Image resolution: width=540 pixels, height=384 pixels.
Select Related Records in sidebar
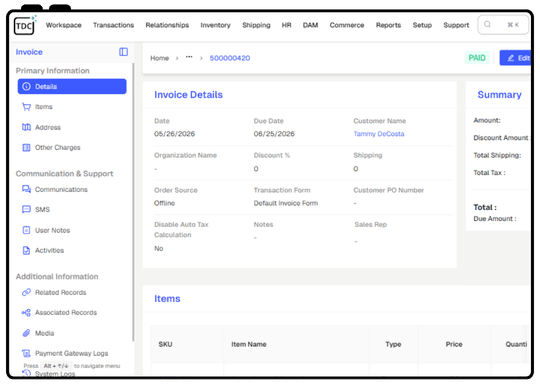(x=72, y=292)
